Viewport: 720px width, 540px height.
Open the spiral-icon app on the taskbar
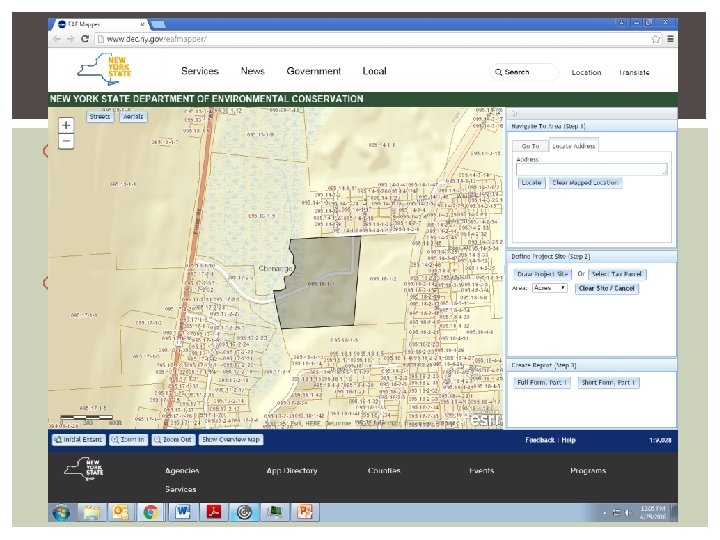[x=244, y=512]
